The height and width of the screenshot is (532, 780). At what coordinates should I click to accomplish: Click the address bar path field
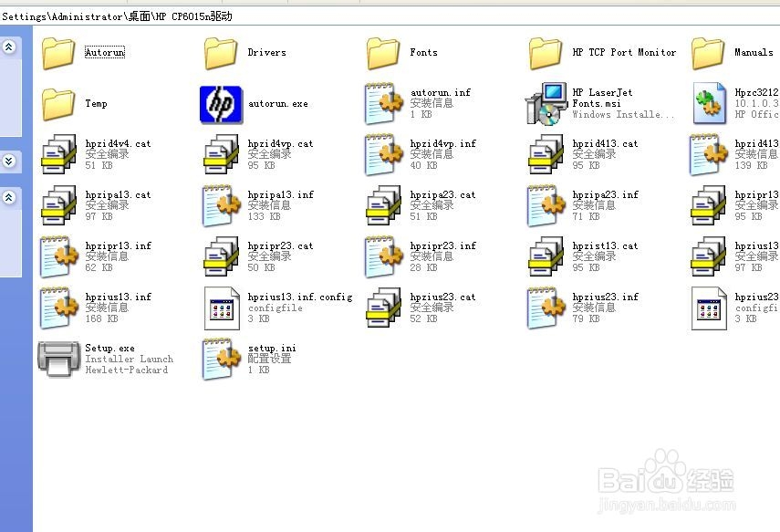pyautogui.click(x=390, y=16)
